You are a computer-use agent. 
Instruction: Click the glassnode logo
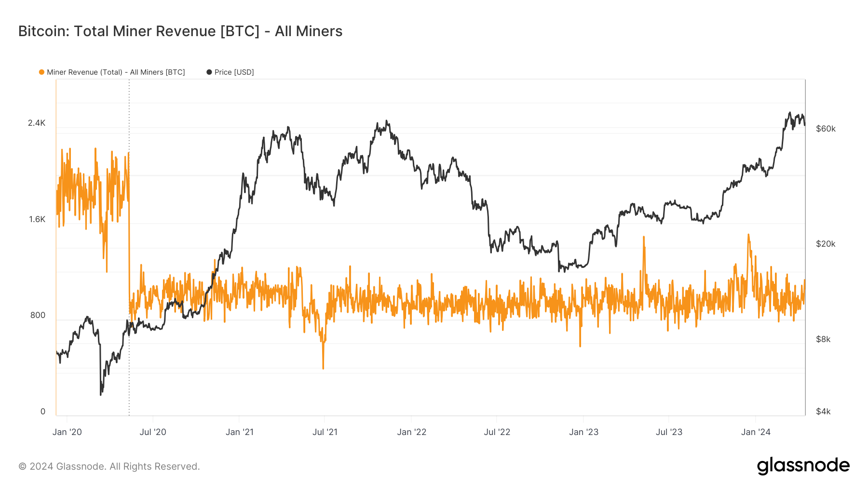pos(803,466)
